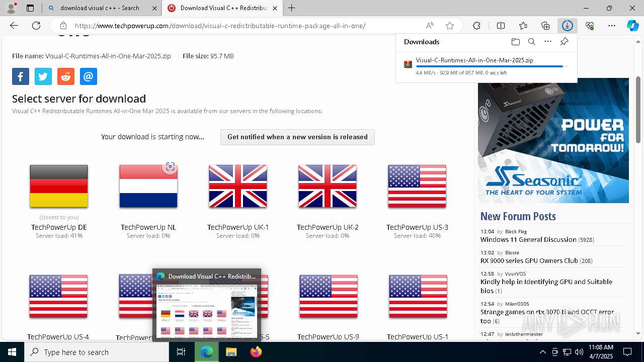Click the File name text Visual-C-Runtimes zip

pos(108,56)
